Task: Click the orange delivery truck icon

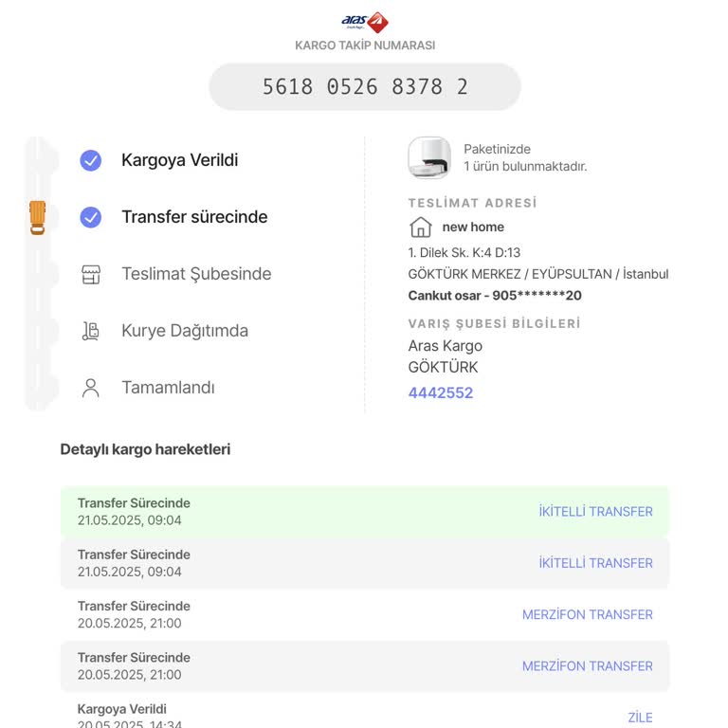Action: click(38, 218)
